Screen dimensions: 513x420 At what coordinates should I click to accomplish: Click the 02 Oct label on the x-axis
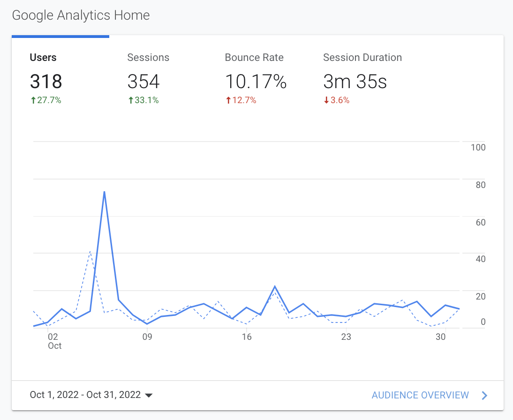tap(54, 341)
